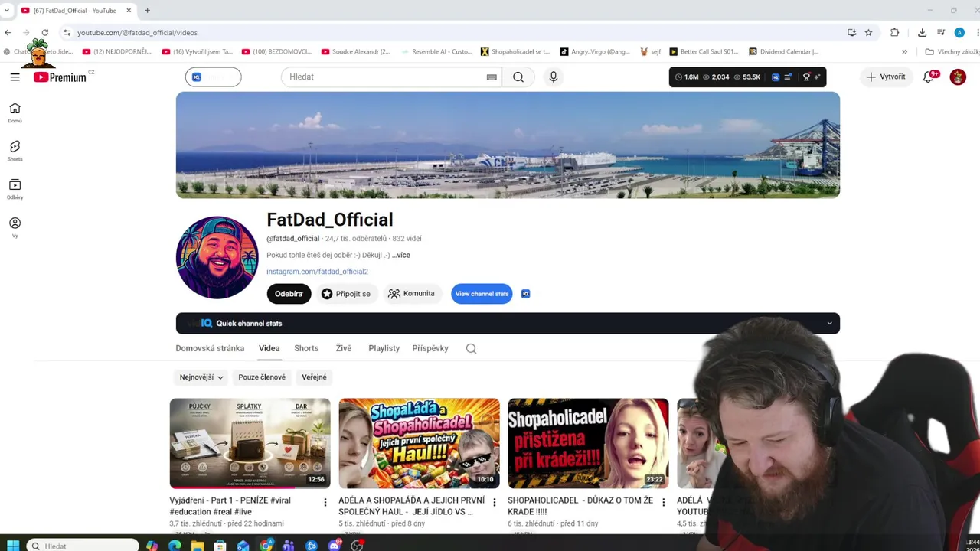
Task: Switch to Playlisty tab
Action: (384, 348)
